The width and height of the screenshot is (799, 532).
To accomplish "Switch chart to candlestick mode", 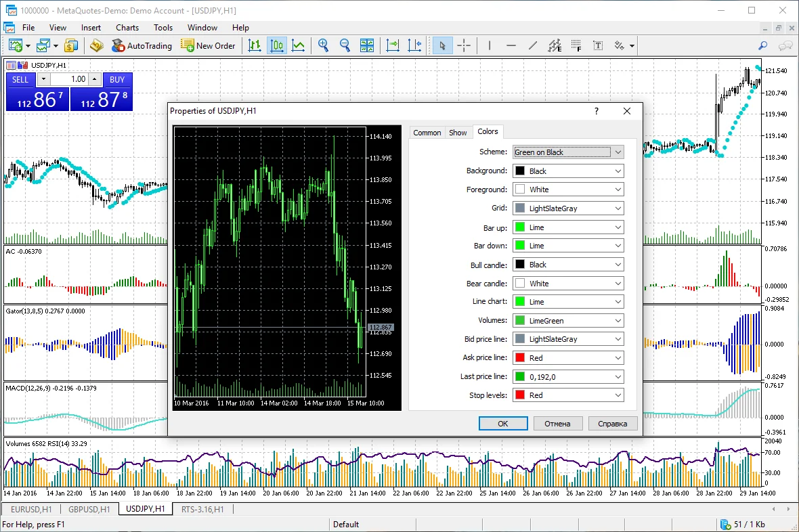I will (276, 45).
